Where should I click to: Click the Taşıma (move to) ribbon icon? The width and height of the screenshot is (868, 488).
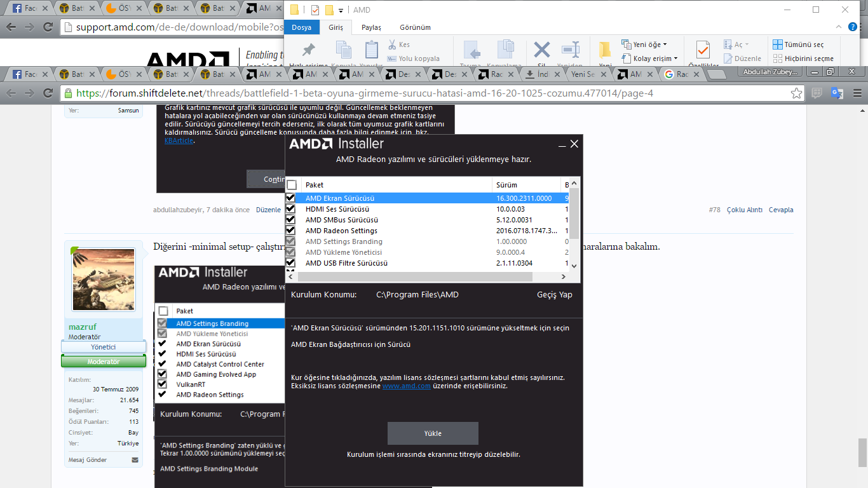click(471, 50)
